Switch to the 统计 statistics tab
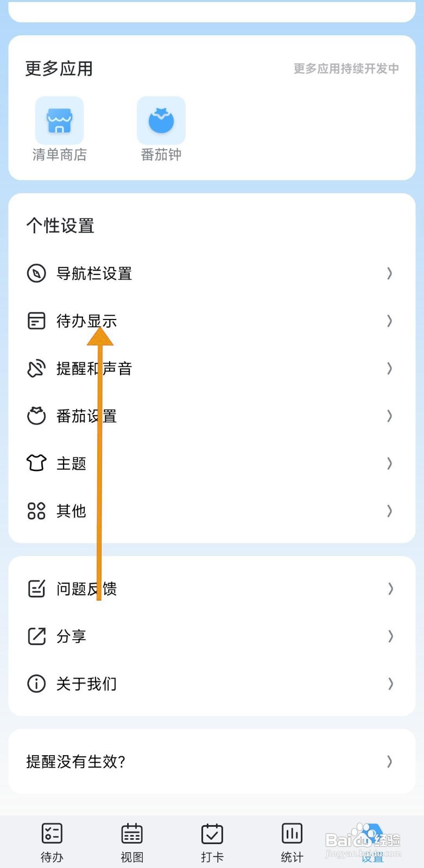 point(292,842)
